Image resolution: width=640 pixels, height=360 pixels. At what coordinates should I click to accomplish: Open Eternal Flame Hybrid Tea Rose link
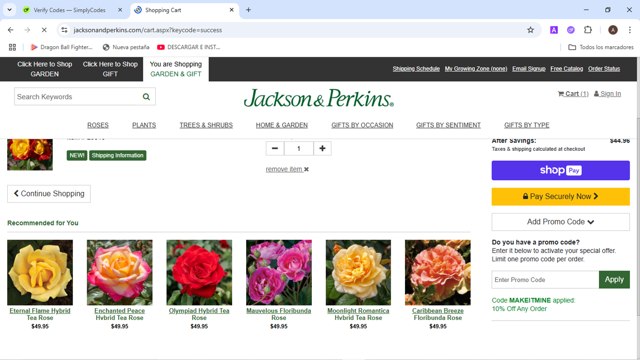click(x=40, y=314)
